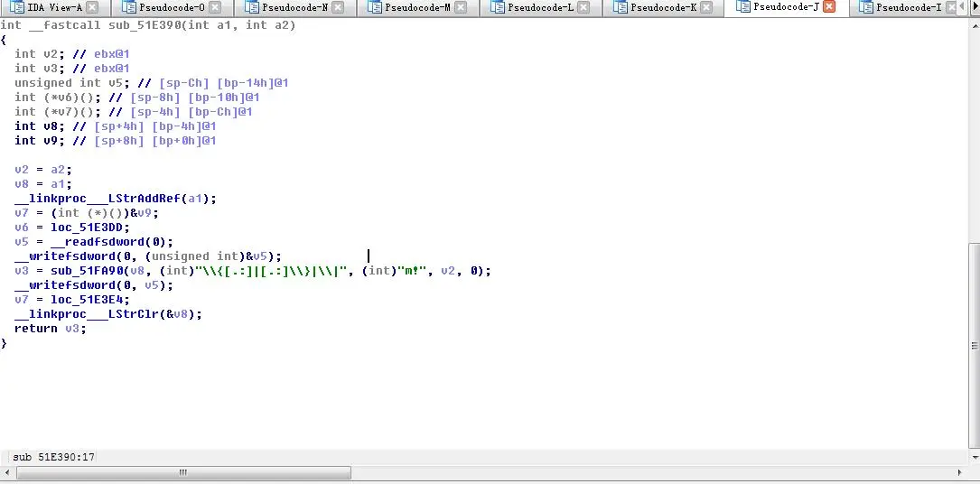Click the __readfsdword(0) call

click(108, 242)
